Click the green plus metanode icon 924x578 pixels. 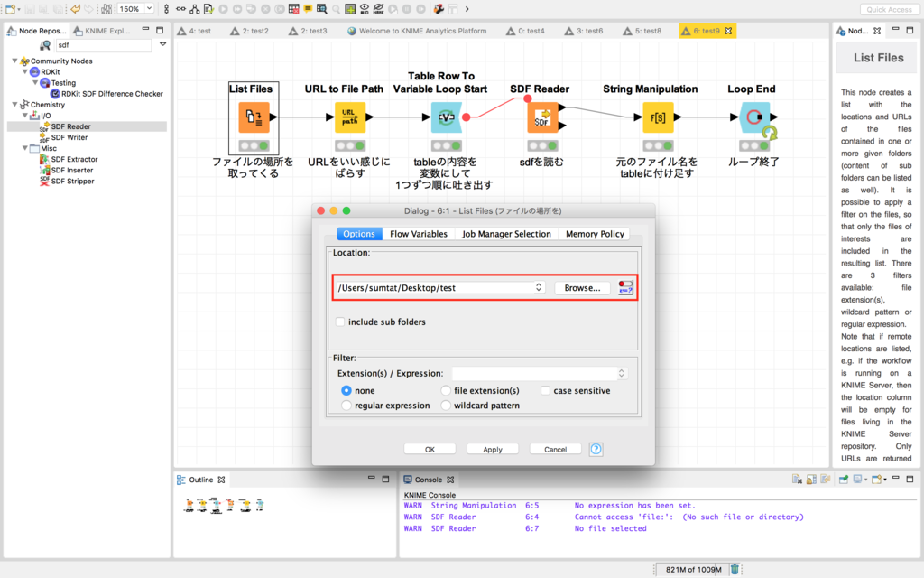tap(350, 9)
